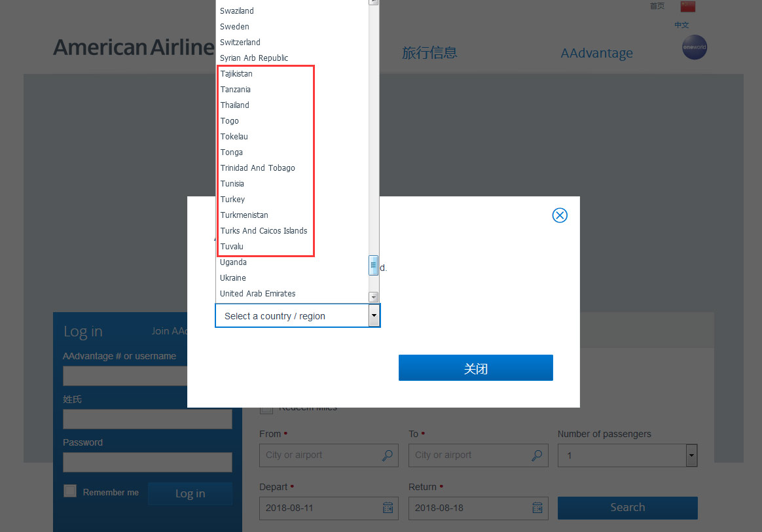Click the American Airlines logo

click(134, 47)
